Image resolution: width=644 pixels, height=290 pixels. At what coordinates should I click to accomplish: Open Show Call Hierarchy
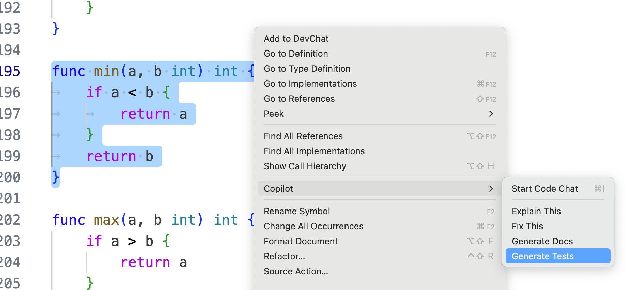click(x=305, y=166)
